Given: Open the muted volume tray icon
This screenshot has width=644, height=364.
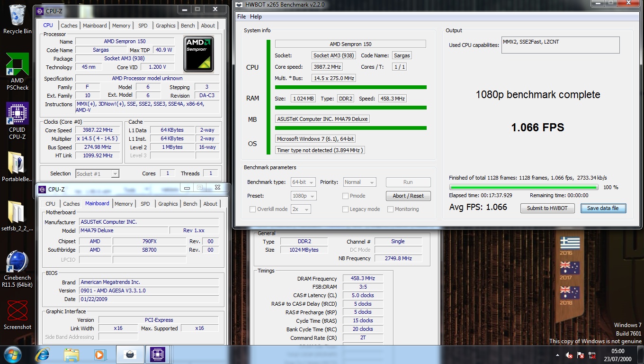Looking at the screenshot, I should click(x=569, y=355).
